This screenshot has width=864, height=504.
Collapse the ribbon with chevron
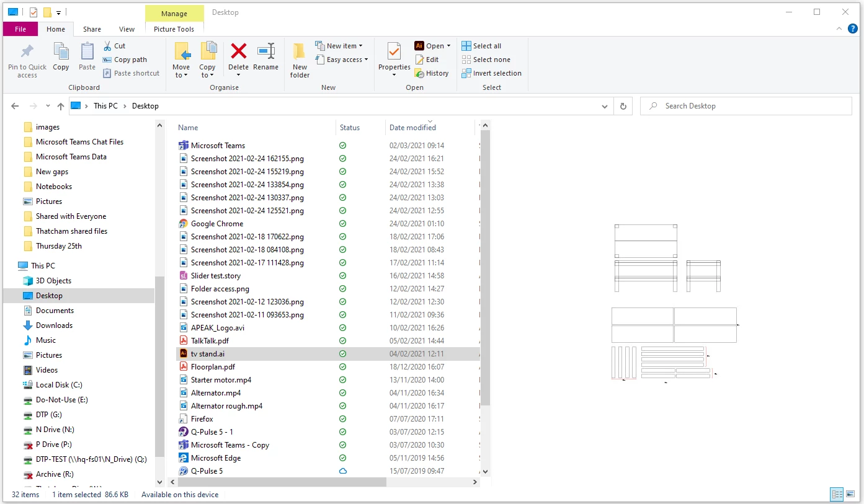tap(839, 29)
